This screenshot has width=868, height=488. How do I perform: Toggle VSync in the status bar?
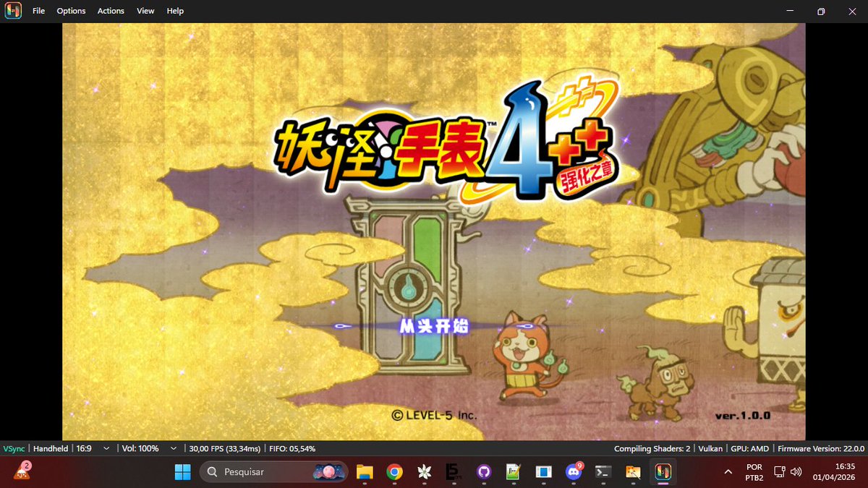13,448
